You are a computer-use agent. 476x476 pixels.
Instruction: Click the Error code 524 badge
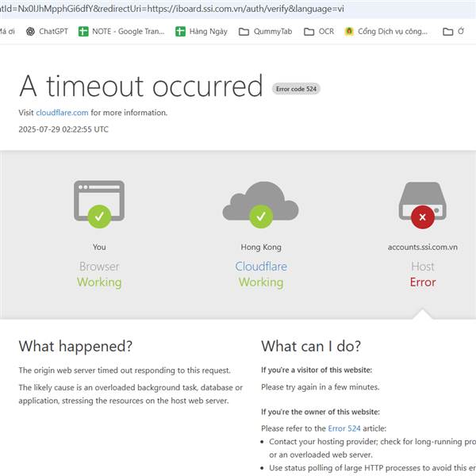pos(296,89)
